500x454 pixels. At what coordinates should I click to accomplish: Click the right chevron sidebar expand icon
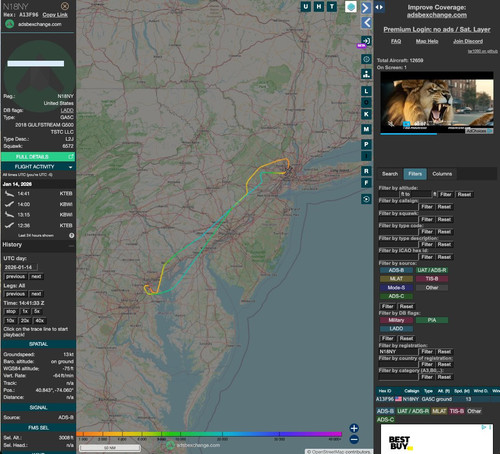[366, 8]
